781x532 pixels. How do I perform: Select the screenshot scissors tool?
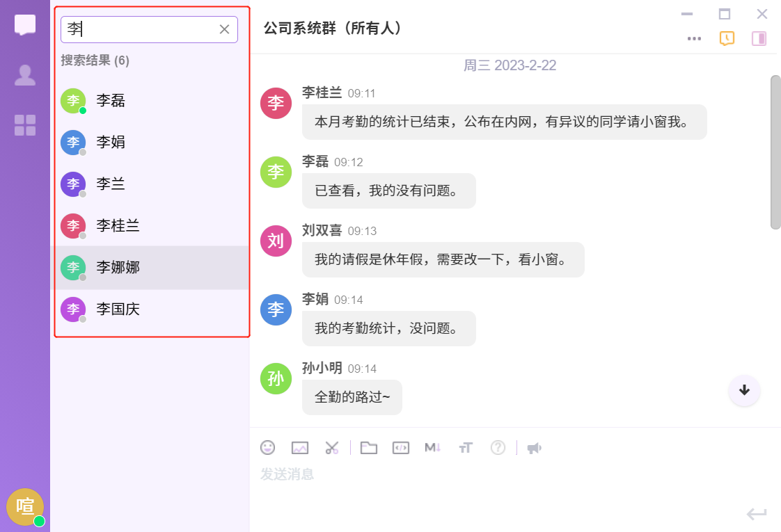332,448
